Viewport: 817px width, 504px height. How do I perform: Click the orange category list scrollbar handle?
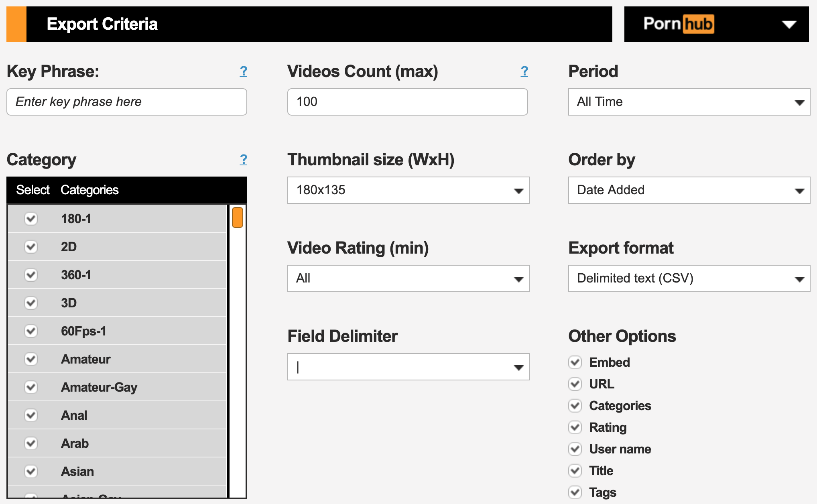coord(238,217)
